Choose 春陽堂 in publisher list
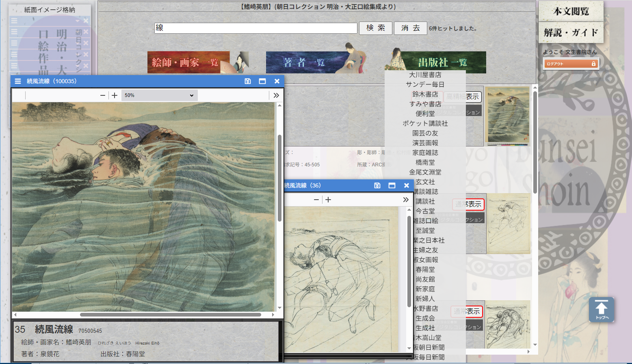632x364 pixels. 425,269
